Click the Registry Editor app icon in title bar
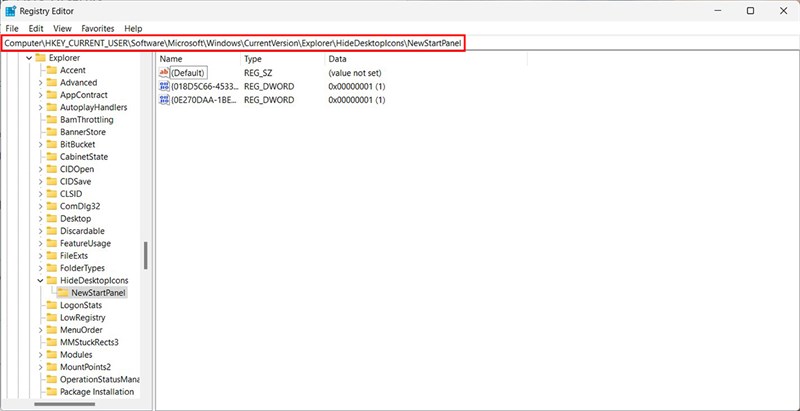This screenshot has height=411, width=800. point(12,10)
